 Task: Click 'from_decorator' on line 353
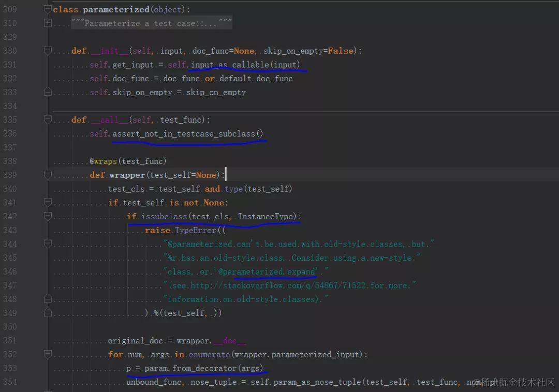pos(204,368)
